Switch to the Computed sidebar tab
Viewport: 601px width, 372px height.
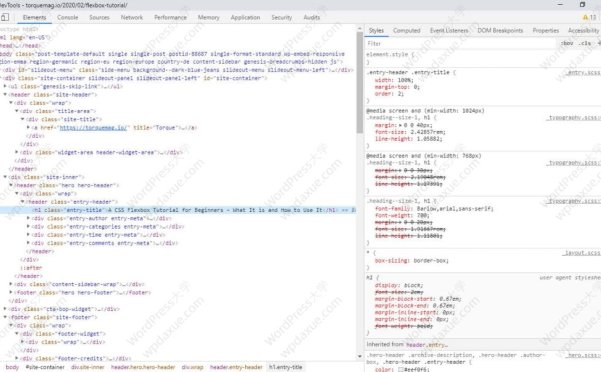[x=407, y=31]
